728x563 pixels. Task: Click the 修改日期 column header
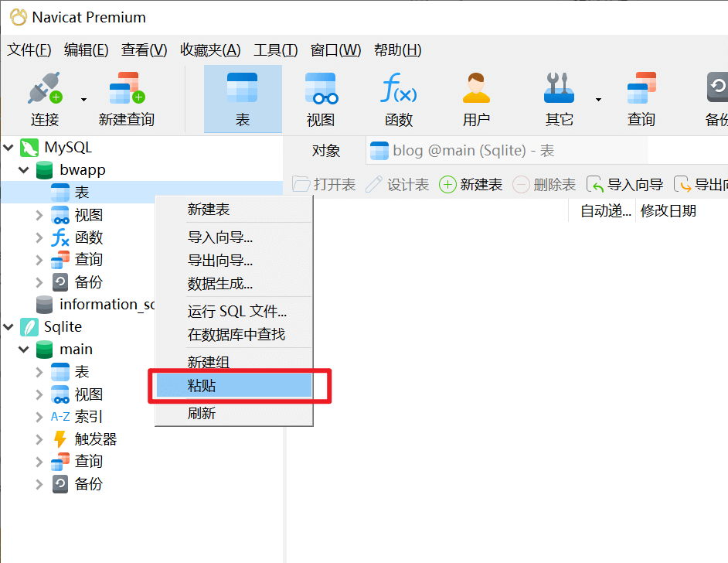(668, 210)
